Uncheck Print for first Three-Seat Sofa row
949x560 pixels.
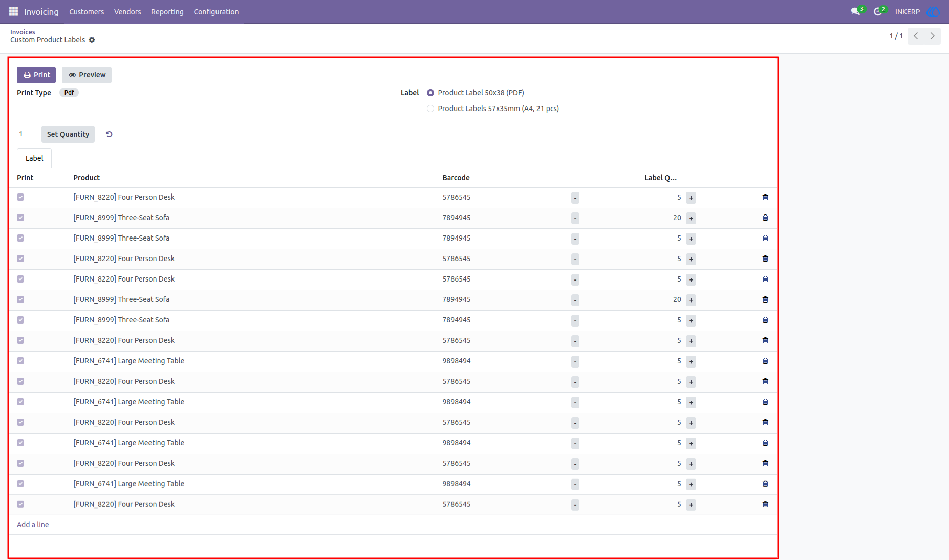pyautogui.click(x=20, y=218)
